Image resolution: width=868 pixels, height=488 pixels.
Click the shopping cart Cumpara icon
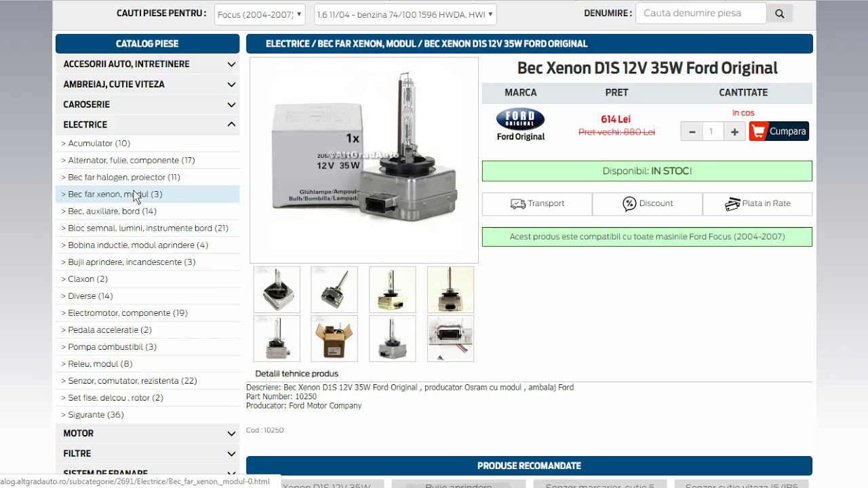tap(759, 131)
